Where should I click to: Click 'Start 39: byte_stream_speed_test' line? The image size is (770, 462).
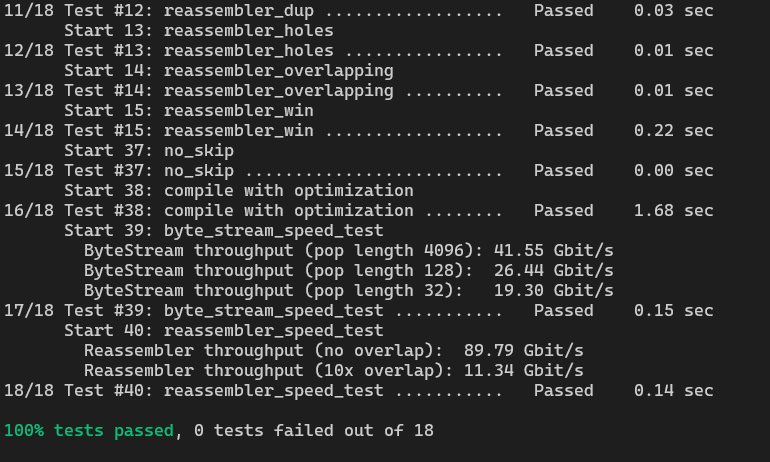(x=224, y=231)
